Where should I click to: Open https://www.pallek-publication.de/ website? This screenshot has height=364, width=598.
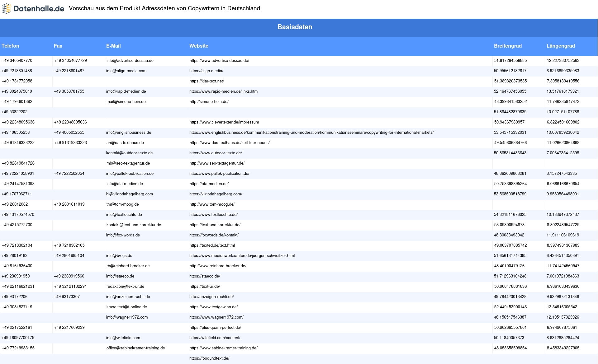[219, 174]
